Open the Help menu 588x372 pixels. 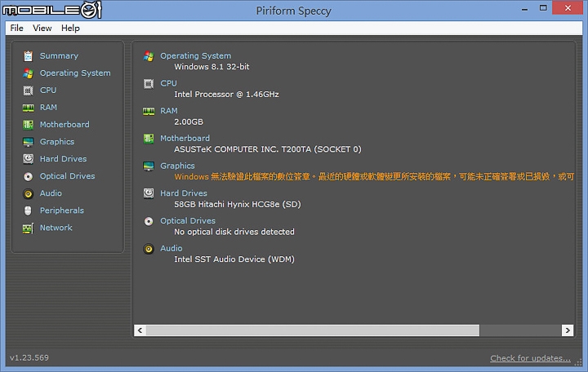pyautogui.click(x=70, y=28)
